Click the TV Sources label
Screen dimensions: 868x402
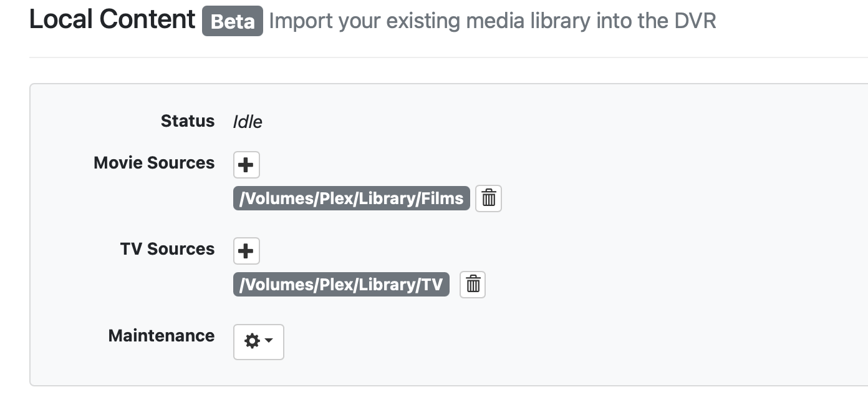[x=167, y=249]
